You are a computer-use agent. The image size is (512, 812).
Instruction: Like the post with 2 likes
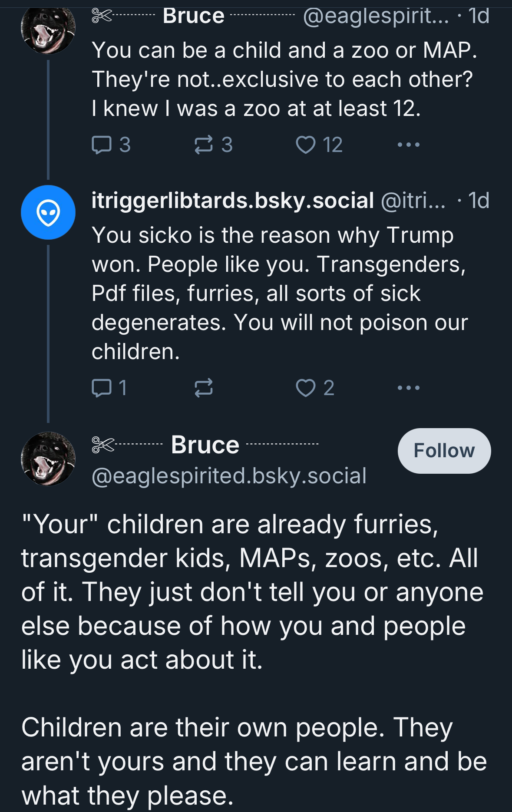(x=305, y=388)
